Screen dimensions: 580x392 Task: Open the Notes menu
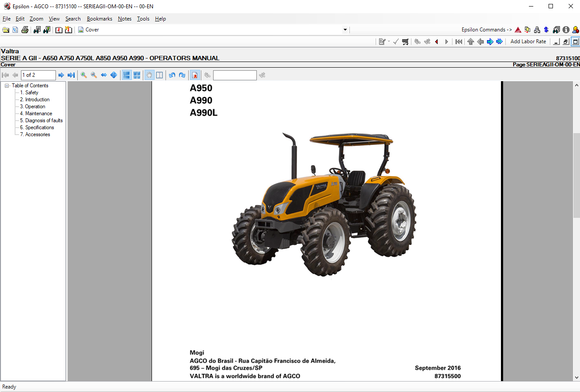click(124, 19)
